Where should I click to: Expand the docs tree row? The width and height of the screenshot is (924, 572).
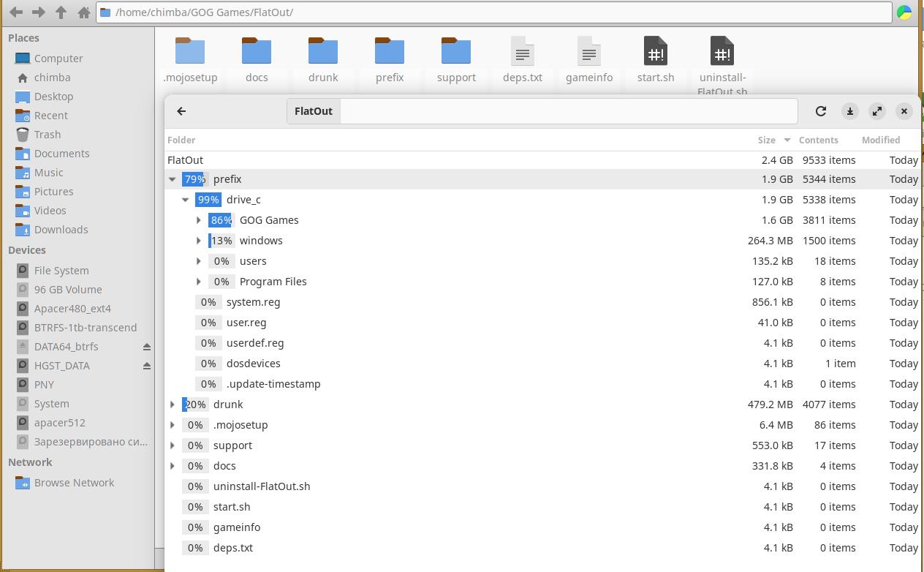pyautogui.click(x=173, y=466)
